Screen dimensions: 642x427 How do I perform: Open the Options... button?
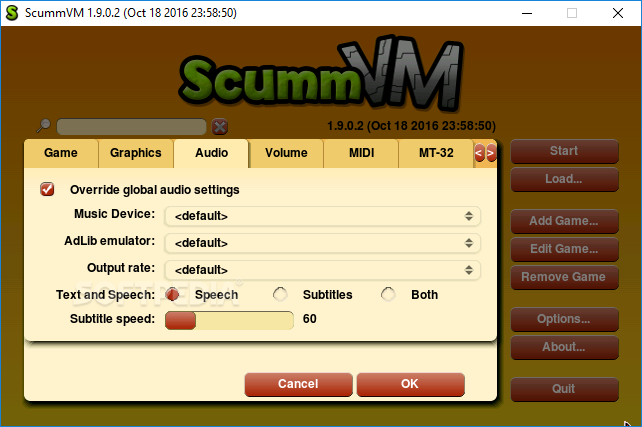[x=564, y=319]
